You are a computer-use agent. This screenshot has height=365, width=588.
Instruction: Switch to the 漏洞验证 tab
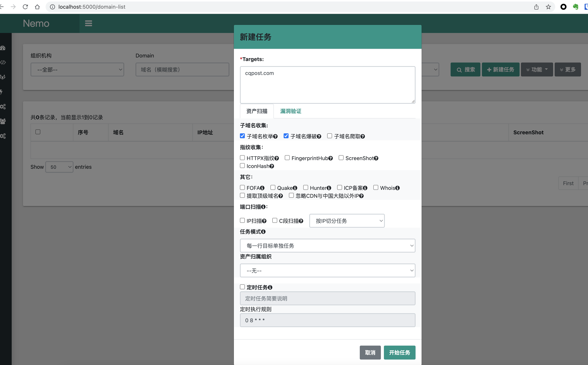(290, 111)
